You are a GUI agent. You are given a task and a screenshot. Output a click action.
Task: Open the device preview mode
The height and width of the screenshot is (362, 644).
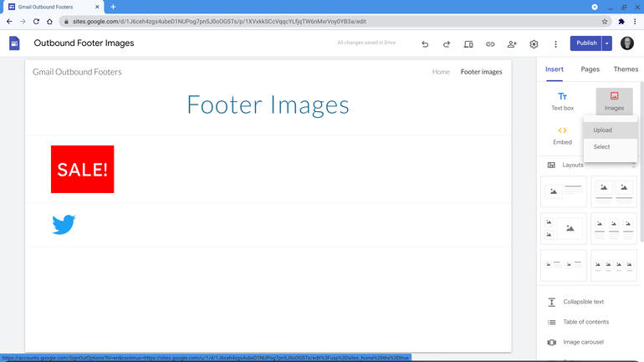(468, 44)
